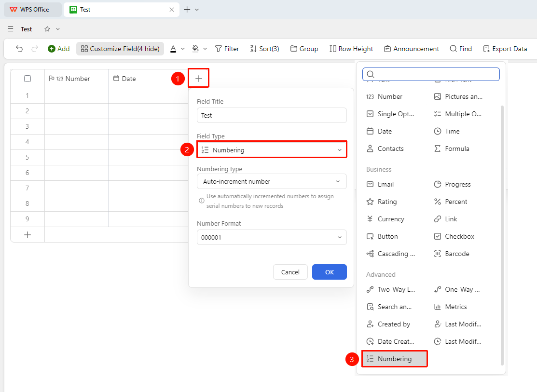Select Numbering in the field type list
537x392 pixels.
pyautogui.click(x=395, y=359)
